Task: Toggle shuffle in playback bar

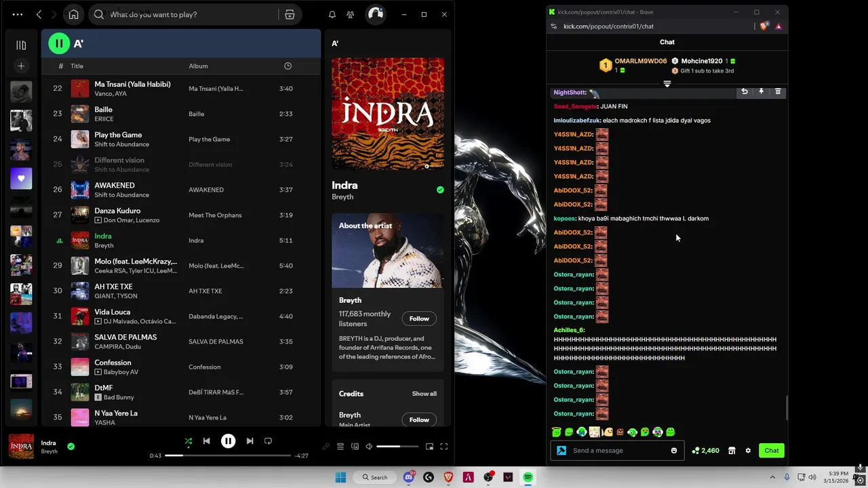Action: pyautogui.click(x=188, y=441)
